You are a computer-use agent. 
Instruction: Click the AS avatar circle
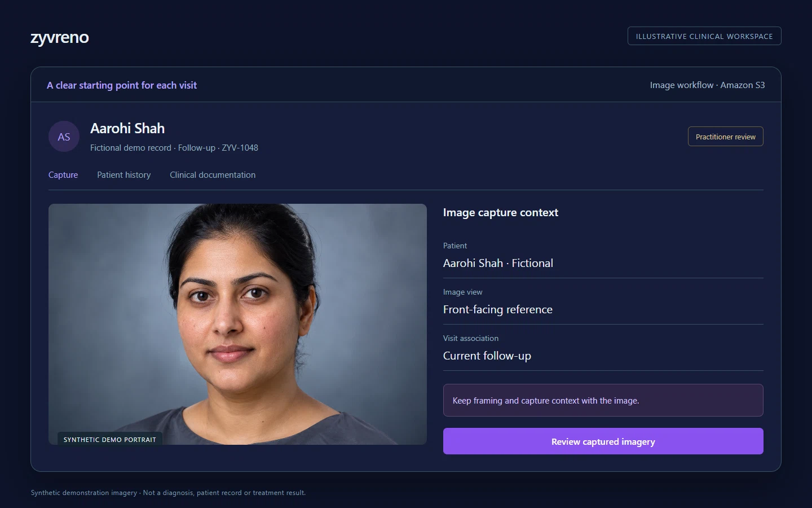click(64, 137)
